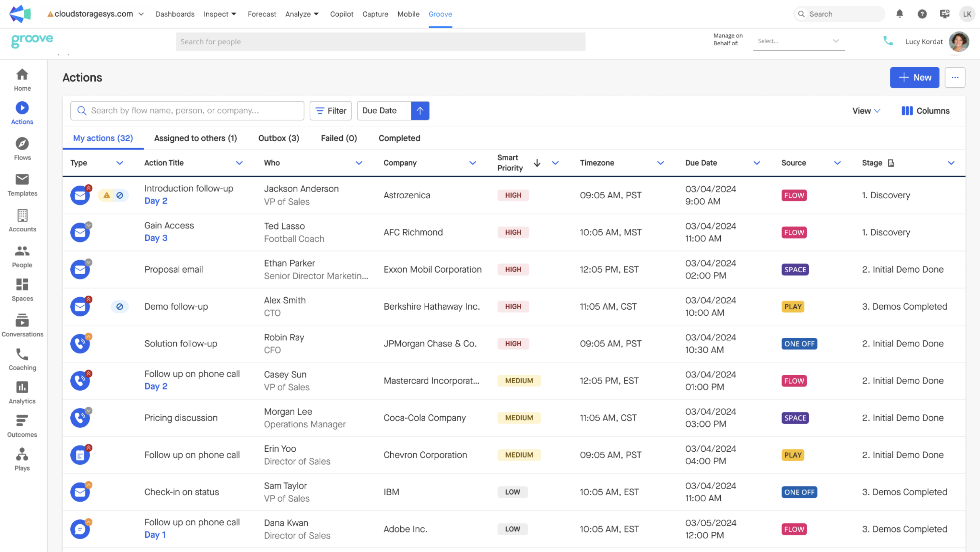Click the notifications bell icon
Screen dimensions: 980x552
pyautogui.click(x=899, y=14)
